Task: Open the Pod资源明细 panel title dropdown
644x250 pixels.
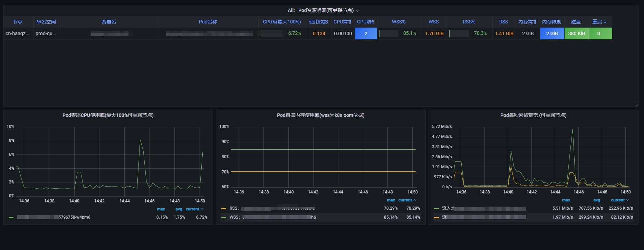Action: (323, 11)
